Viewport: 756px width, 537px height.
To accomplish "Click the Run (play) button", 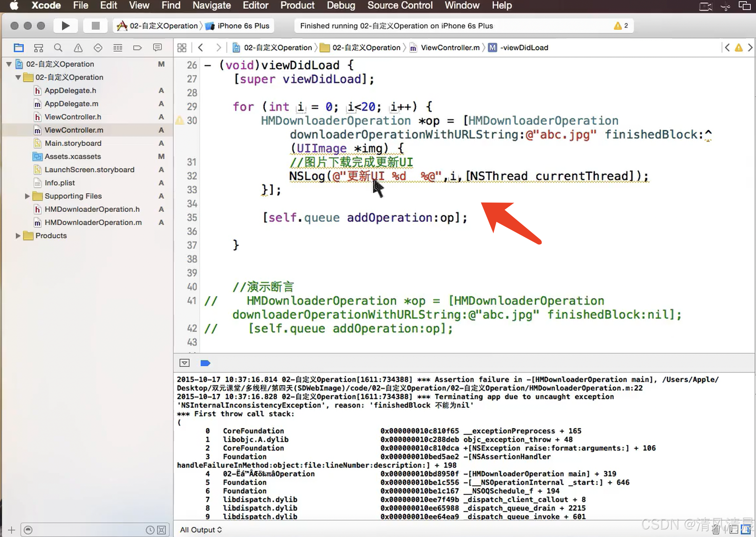I will (x=65, y=26).
